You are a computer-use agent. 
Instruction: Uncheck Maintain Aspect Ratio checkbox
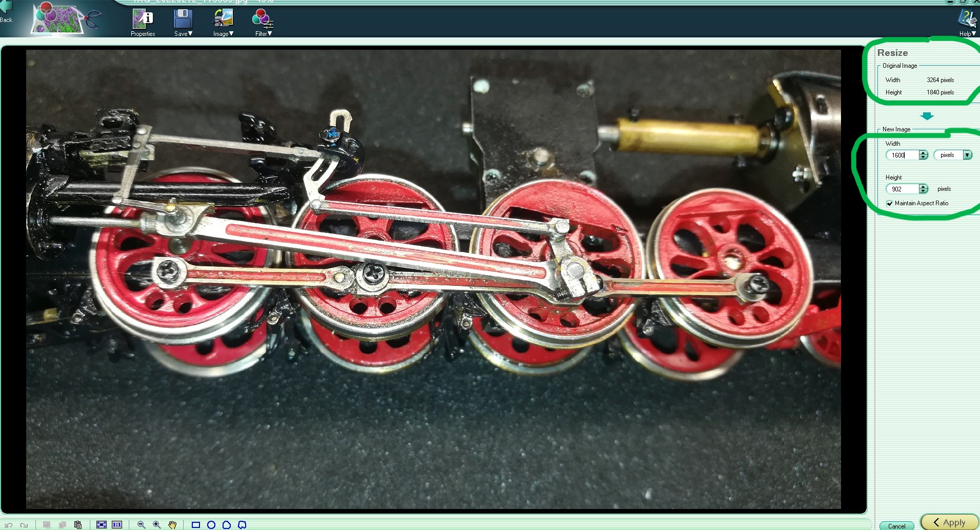tap(890, 203)
